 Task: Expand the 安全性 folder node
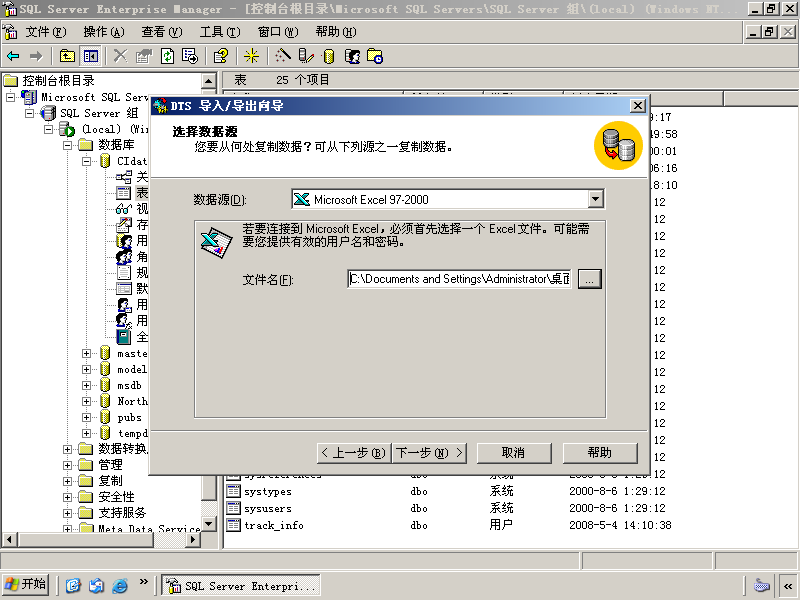coord(67,497)
